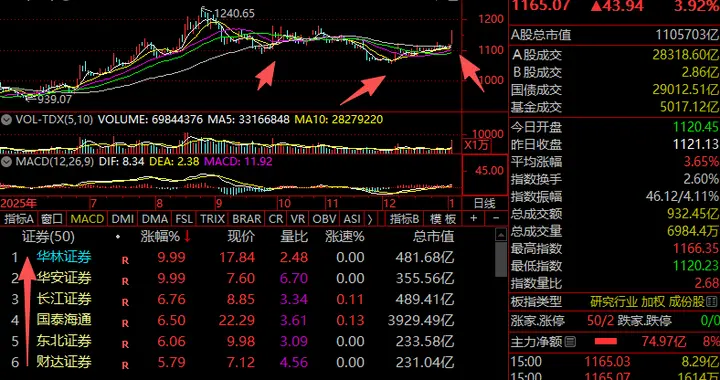This screenshot has height=380, width=720.
Task: Sort by the 总市值 column header
Action: point(433,237)
